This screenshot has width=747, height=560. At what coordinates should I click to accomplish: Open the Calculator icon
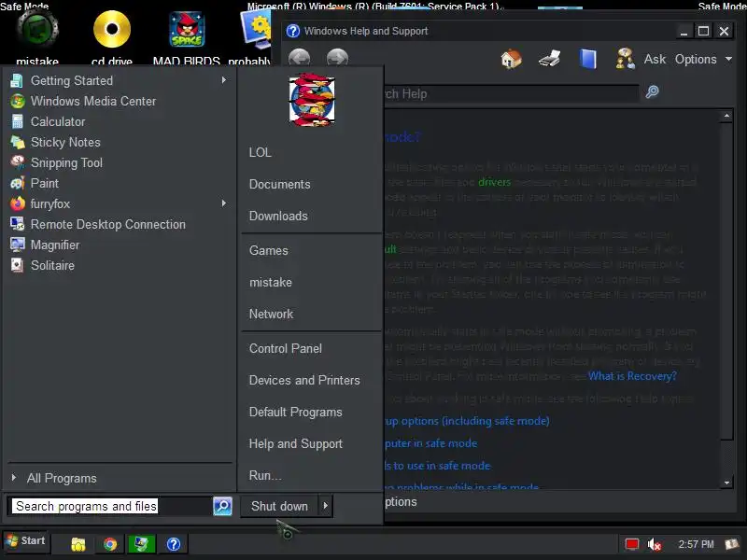[17, 122]
